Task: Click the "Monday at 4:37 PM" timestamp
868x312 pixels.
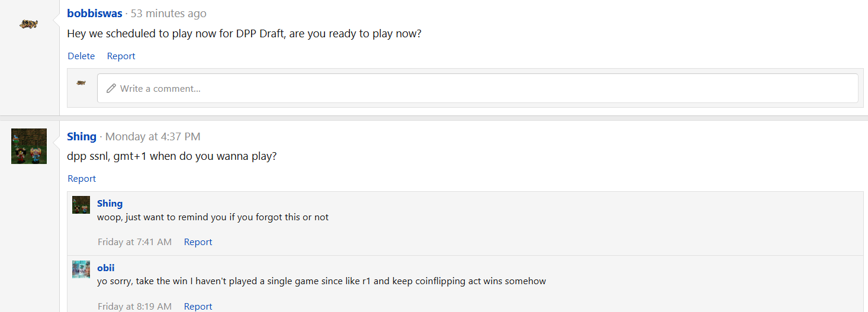Action: point(153,137)
